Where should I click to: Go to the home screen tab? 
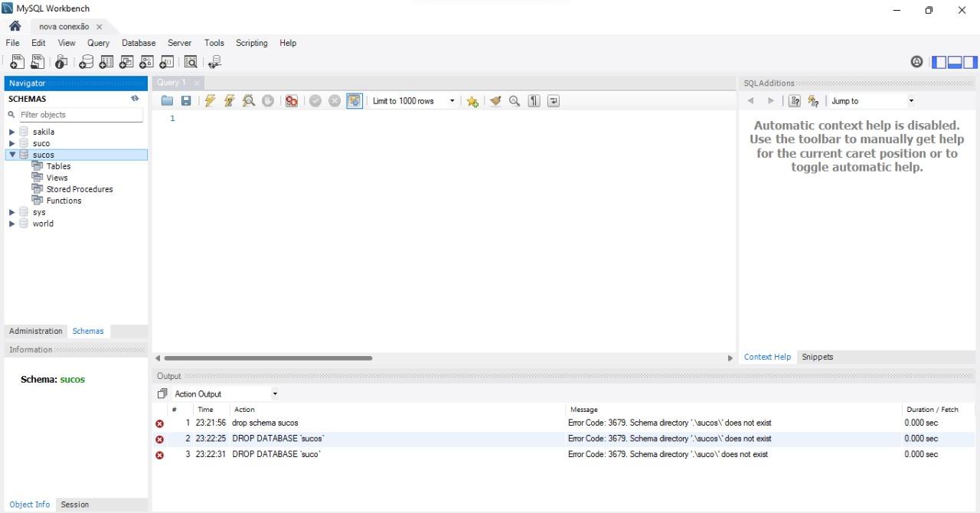15,26
